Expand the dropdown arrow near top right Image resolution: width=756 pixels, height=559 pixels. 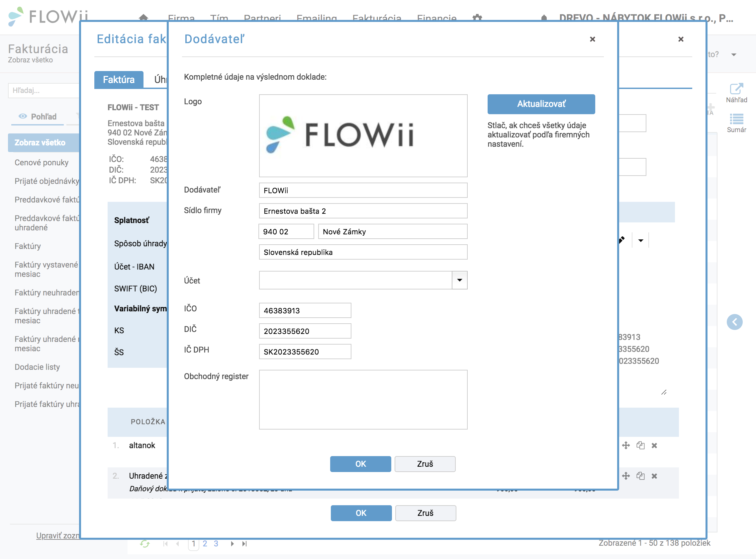coord(734,54)
